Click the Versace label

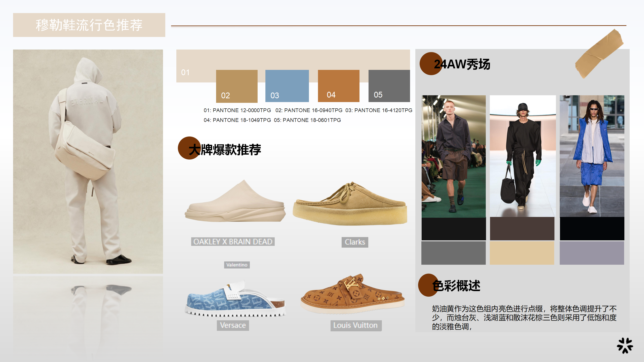pos(233,325)
